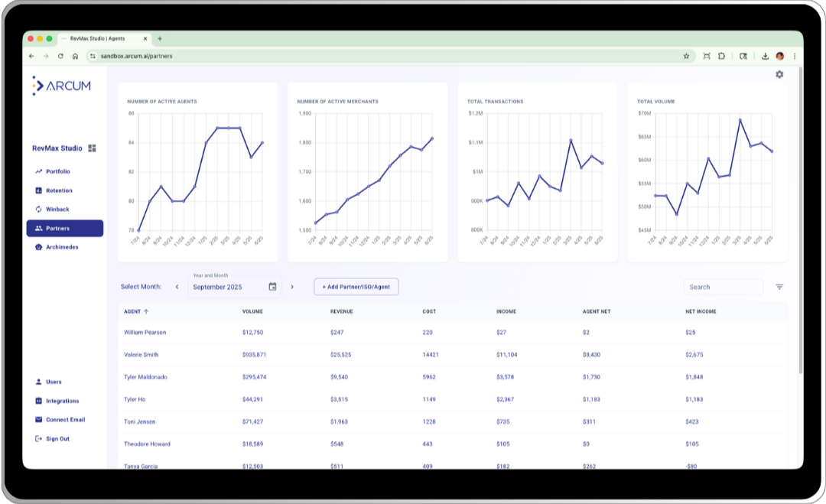Screen dimensions: 826x504
Task: Click the Chrome browser menu
Action: click(795, 56)
